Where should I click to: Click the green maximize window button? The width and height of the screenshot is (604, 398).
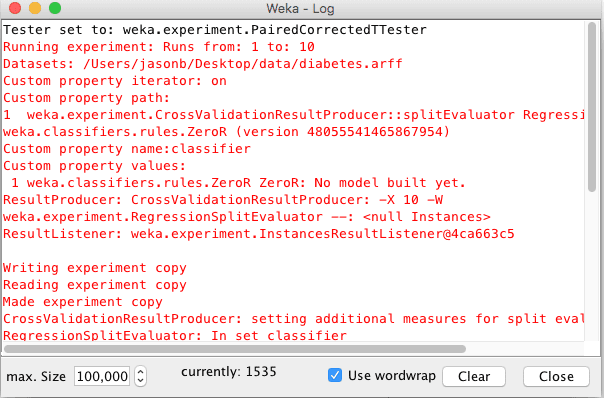pos(55,8)
